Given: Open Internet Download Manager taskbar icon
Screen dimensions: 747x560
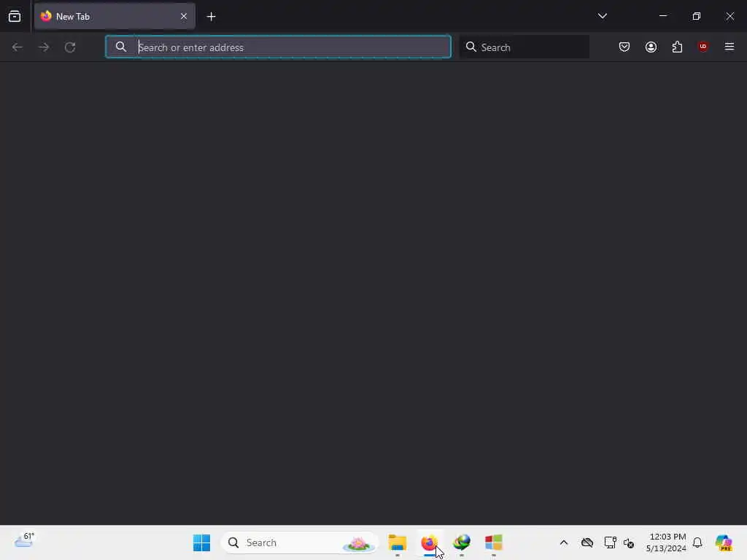Looking at the screenshot, I should coord(462,542).
